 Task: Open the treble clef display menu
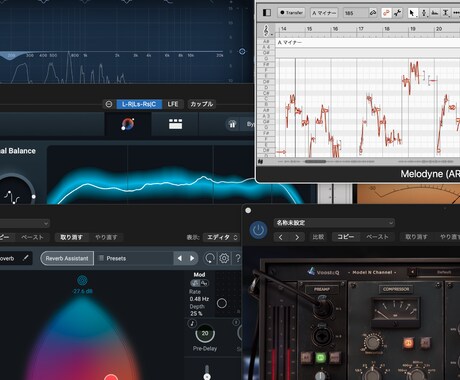[x=267, y=30]
